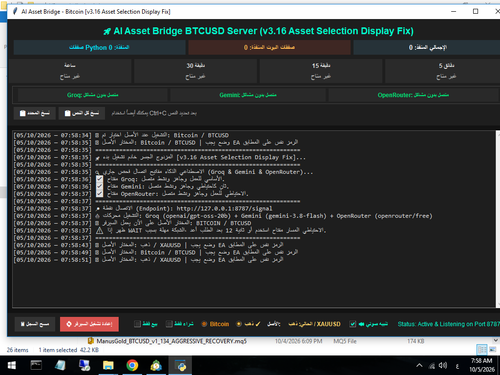Minimize the AI Asset Bridge window
This screenshot has height=375, width=500.
click(x=454, y=11)
